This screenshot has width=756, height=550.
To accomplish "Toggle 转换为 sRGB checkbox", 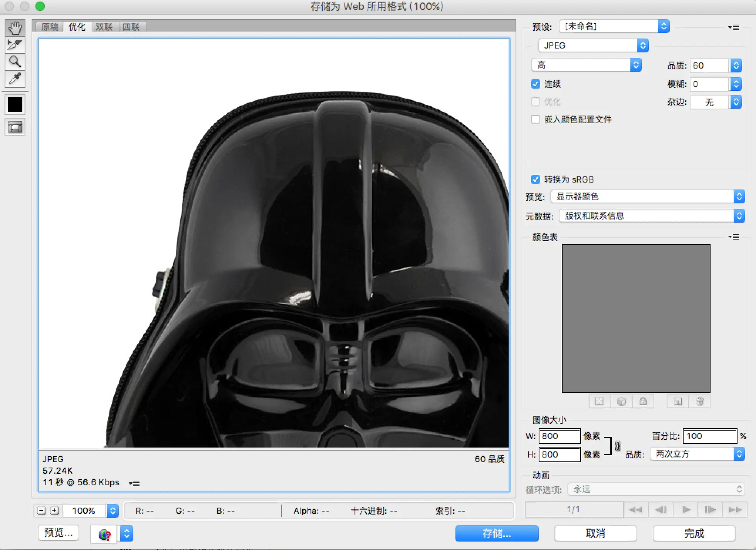I will tap(536, 179).
